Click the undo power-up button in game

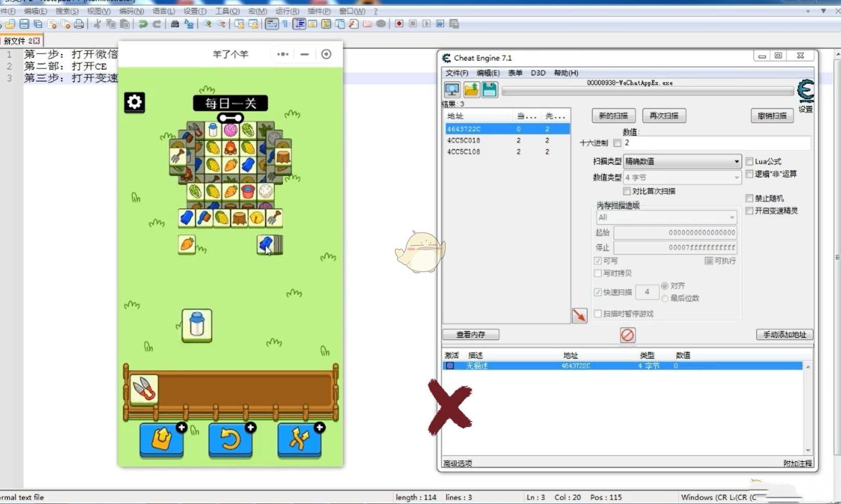(x=231, y=440)
